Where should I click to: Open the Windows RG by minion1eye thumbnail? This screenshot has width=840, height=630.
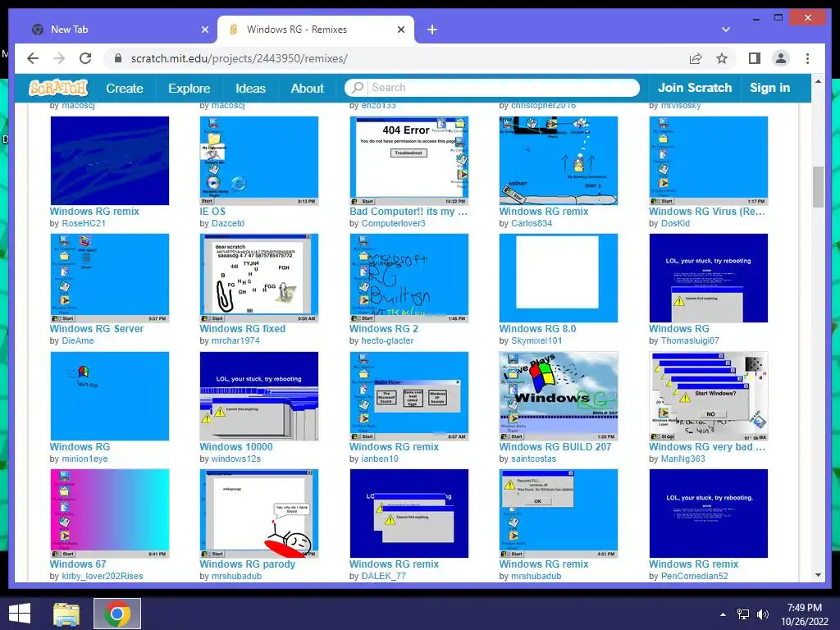(109, 396)
